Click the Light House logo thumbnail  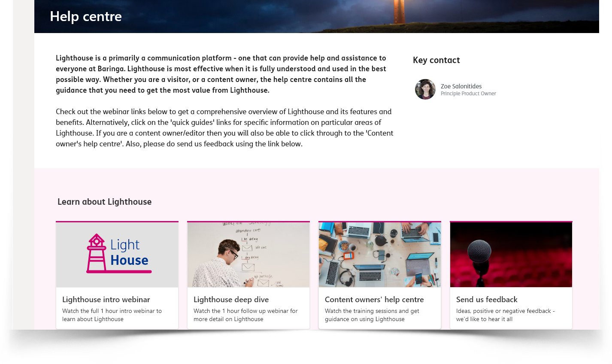pyautogui.click(x=117, y=255)
